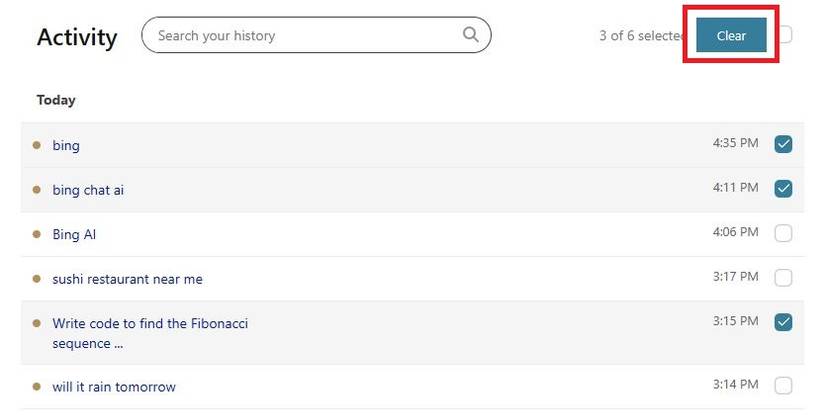Check the sushi restaurant entry checkbox
Screen dimensions: 825x415
click(x=784, y=277)
